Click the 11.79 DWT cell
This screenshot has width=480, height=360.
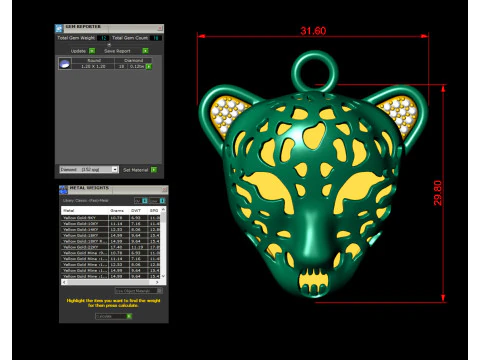pyautogui.click(x=138, y=247)
